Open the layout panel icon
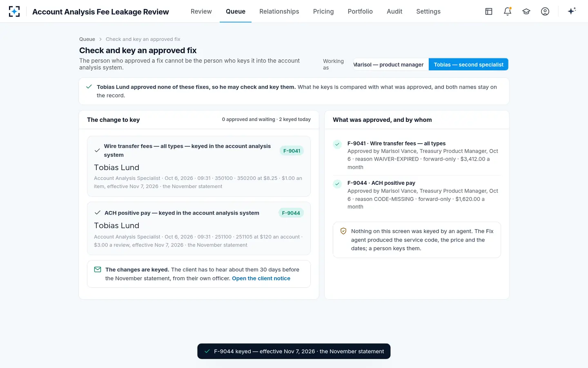 [x=489, y=11]
